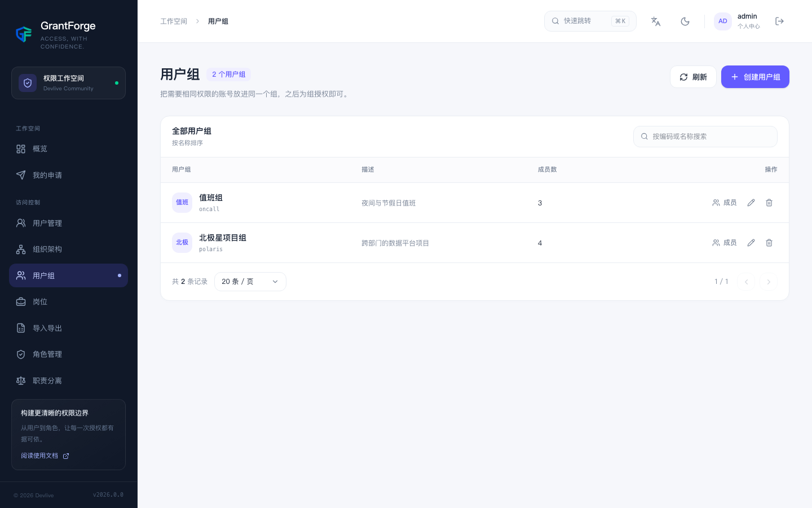Click the 刷新 button
Screen dimensions: 812x508
pos(693,77)
